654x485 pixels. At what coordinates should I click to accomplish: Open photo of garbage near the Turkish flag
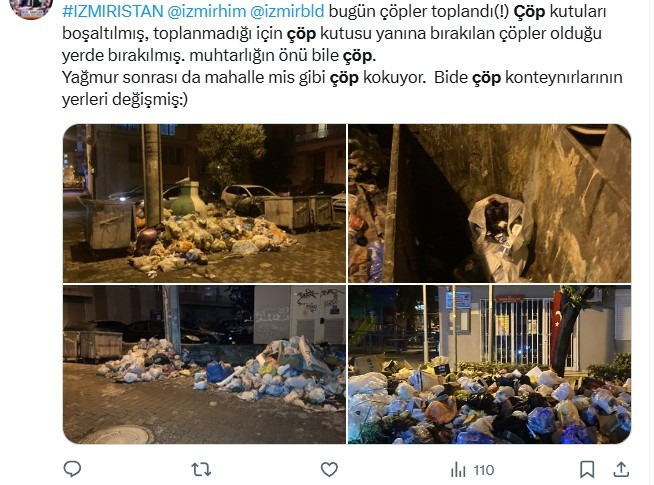489,364
